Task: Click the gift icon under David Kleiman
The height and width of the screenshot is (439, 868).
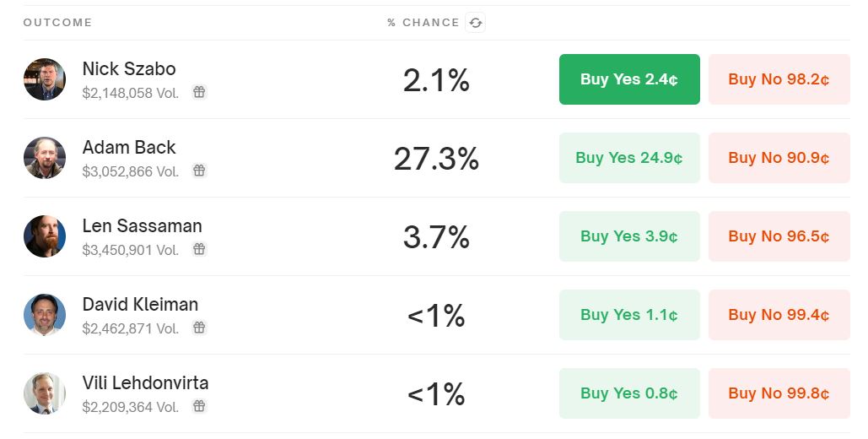Action: pos(199,328)
